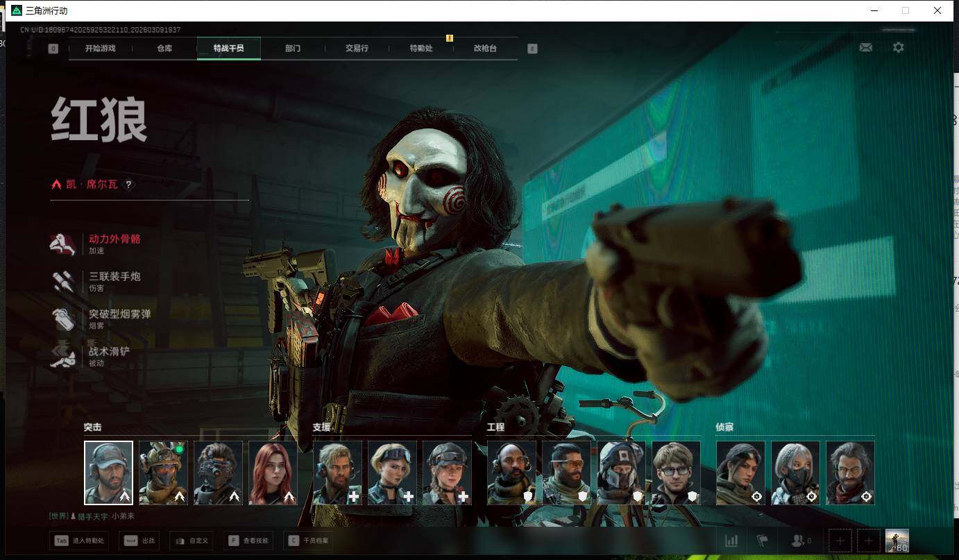The width and height of the screenshot is (959, 560).
Task: Select the 动力外骨骼 skill icon
Action: click(63, 244)
